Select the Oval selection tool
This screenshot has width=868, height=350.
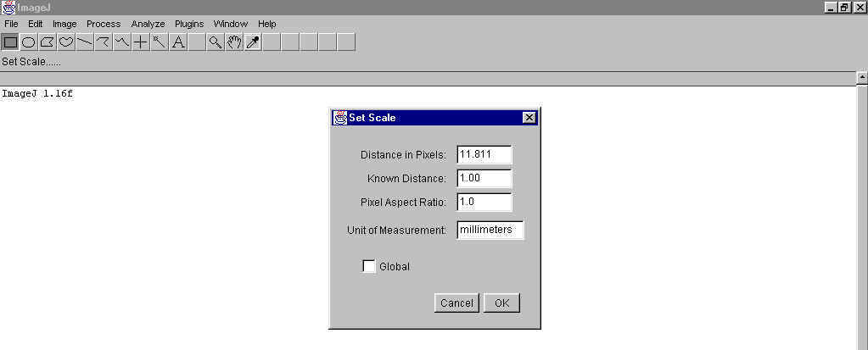pos(28,42)
